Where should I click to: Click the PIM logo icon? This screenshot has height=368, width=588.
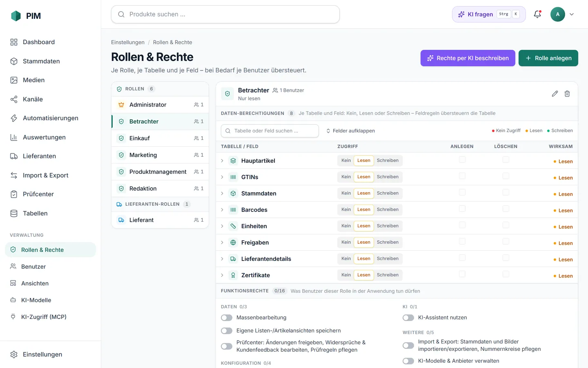click(16, 16)
